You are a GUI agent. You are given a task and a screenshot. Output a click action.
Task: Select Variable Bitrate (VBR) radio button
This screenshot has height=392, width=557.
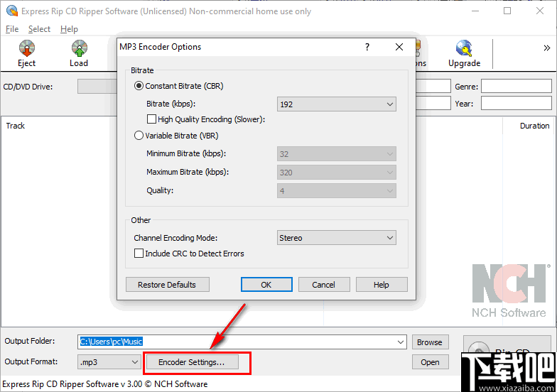pyautogui.click(x=139, y=136)
